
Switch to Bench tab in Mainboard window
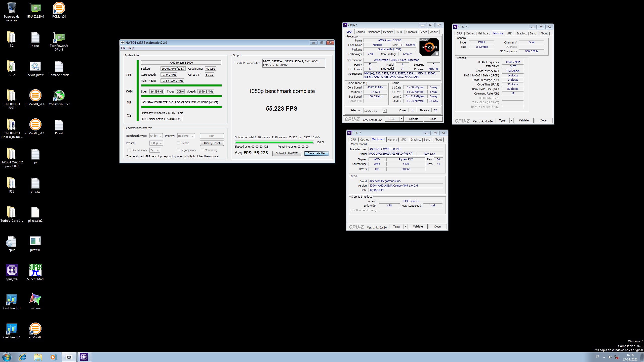[427, 140]
